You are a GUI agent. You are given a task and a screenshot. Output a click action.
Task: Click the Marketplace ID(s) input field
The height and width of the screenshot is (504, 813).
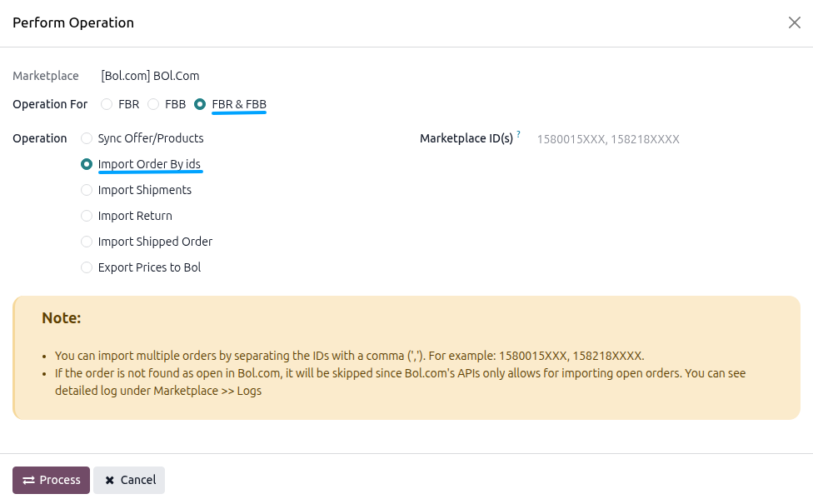[668, 139]
